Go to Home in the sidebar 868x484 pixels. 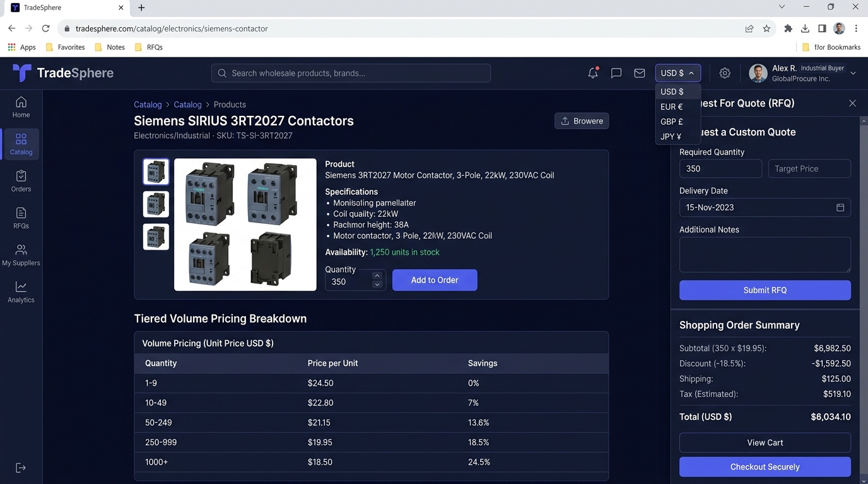21,107
